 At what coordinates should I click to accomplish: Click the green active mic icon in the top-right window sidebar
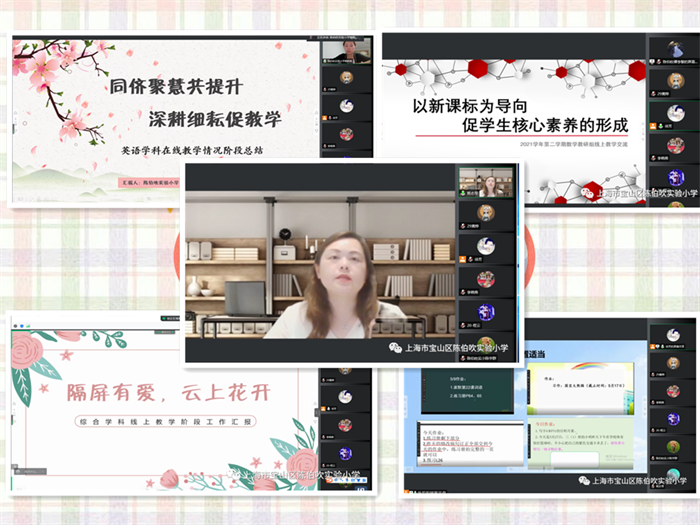661,126
